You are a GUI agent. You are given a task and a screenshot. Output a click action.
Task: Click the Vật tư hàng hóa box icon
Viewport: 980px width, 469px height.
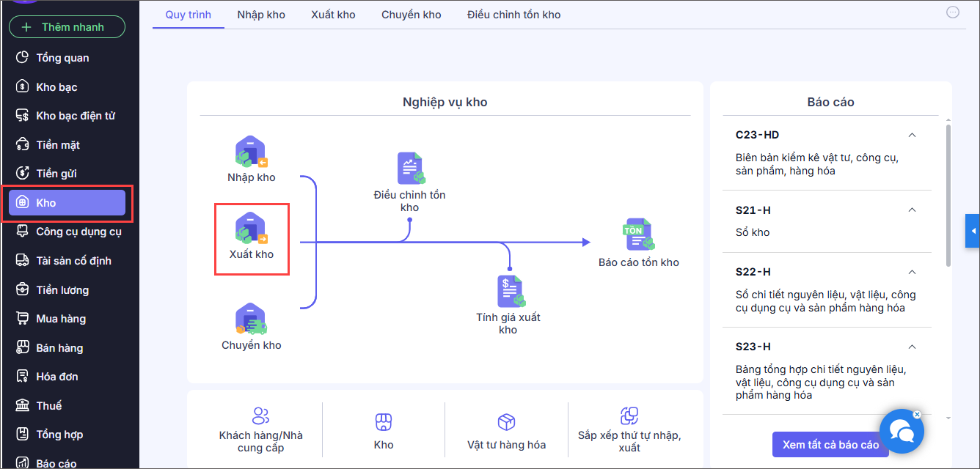(506, 421)
